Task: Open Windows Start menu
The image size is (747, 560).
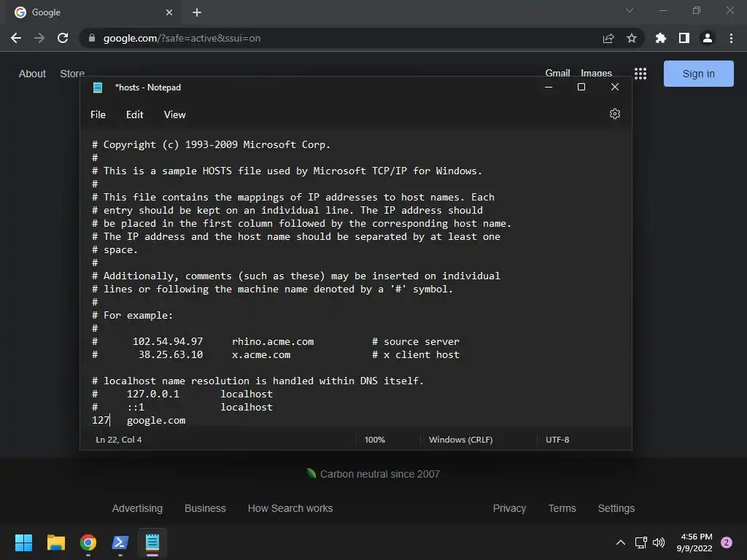Action: click(x=23, y=542)
